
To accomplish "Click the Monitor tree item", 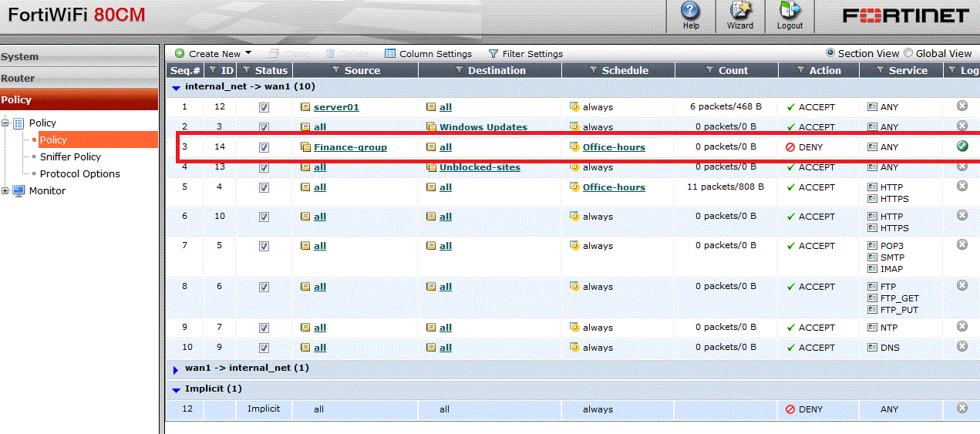I will point(47,190).
